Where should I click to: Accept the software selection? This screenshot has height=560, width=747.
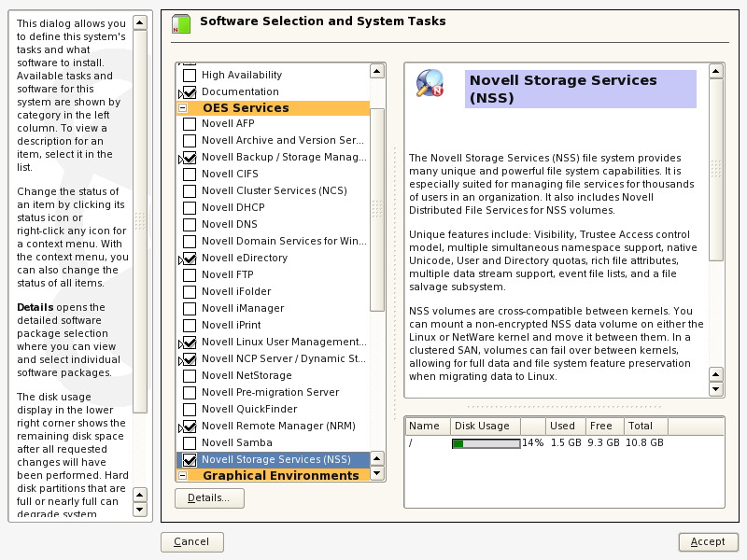(x=708, y=541)
